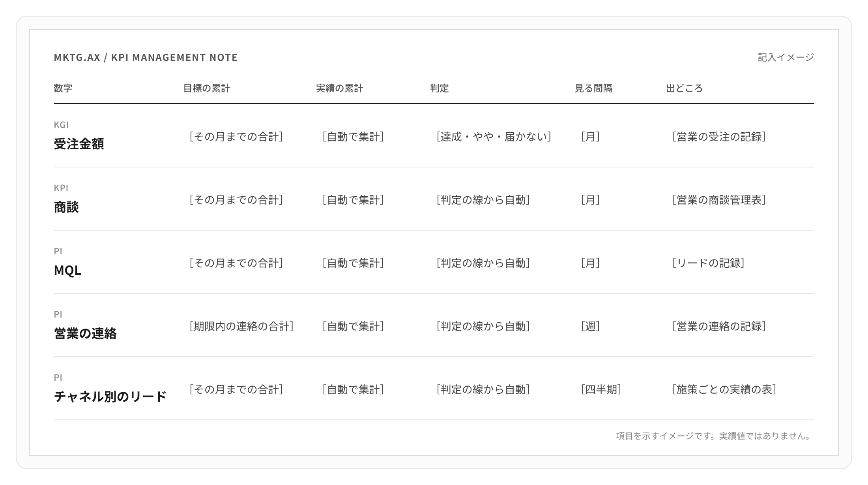Click the '月' interval in 商談 row
The image size is (868, 485).
pyautogui.click(x=590, y=200)
